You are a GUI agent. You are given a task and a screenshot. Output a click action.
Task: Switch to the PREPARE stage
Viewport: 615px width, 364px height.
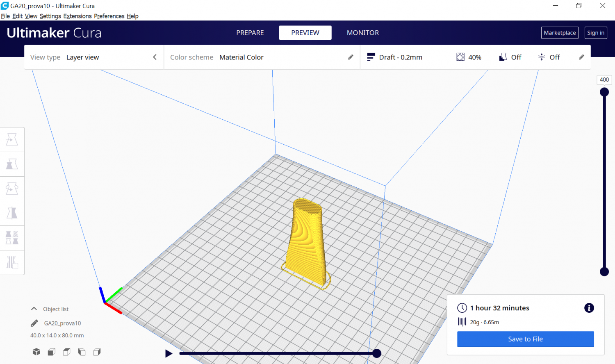(x=250, y=33)
